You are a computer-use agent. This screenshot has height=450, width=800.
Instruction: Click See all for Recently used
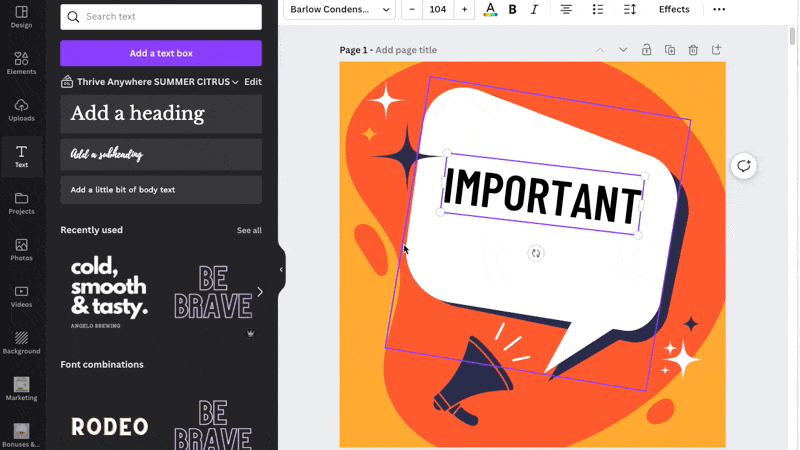[x=249, y=230]
